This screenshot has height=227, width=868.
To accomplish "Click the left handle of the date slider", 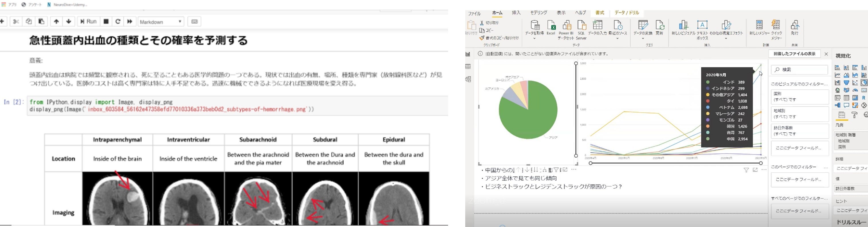I will [x=590, y=163].
